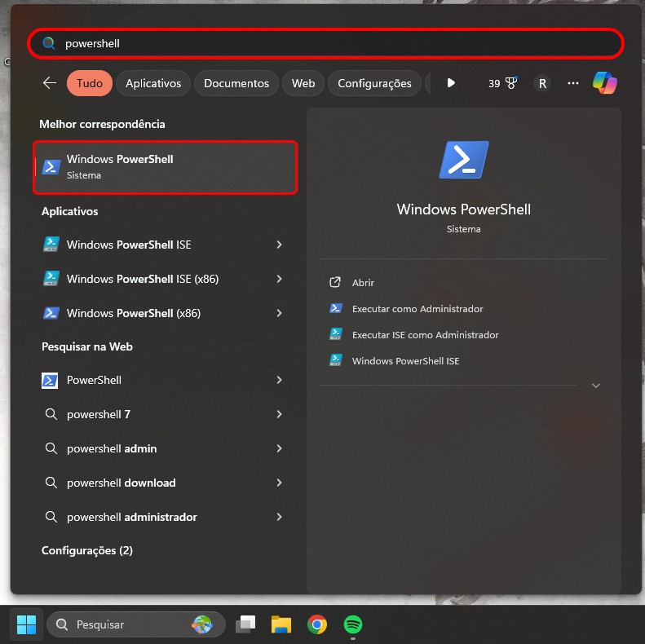Expand more actions chevron in details pane
Viewport: 645px width, 644px height.
point(595,386)
